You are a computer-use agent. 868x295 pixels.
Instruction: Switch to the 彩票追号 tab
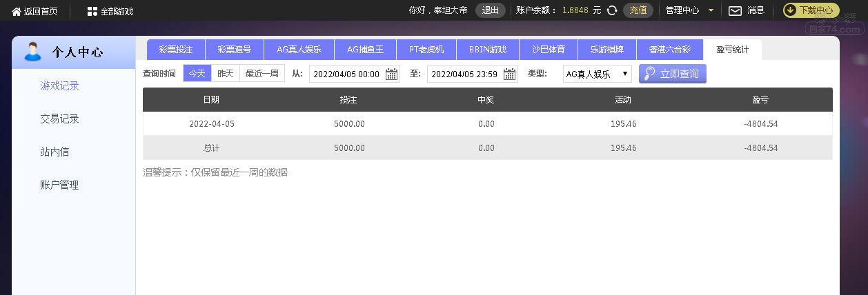click(235, 50)
